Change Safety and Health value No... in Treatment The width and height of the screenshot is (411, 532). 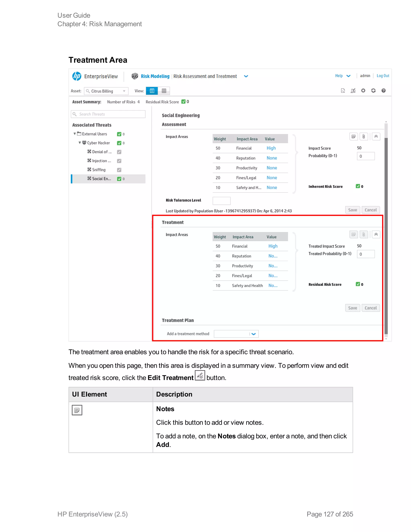273,285
